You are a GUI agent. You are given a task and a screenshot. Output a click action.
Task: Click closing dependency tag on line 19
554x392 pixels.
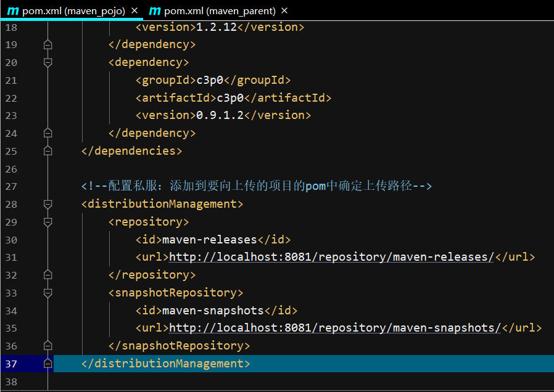click(152, 45)
